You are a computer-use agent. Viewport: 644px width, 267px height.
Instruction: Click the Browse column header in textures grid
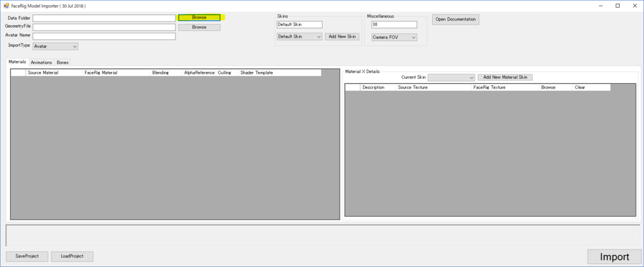pyautogui.click(x=556, y=88)
